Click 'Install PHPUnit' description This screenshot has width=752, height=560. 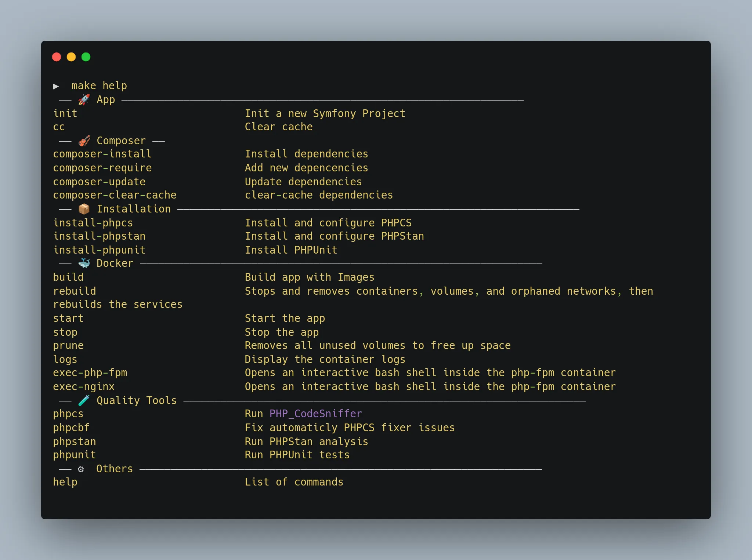[291, 250]
